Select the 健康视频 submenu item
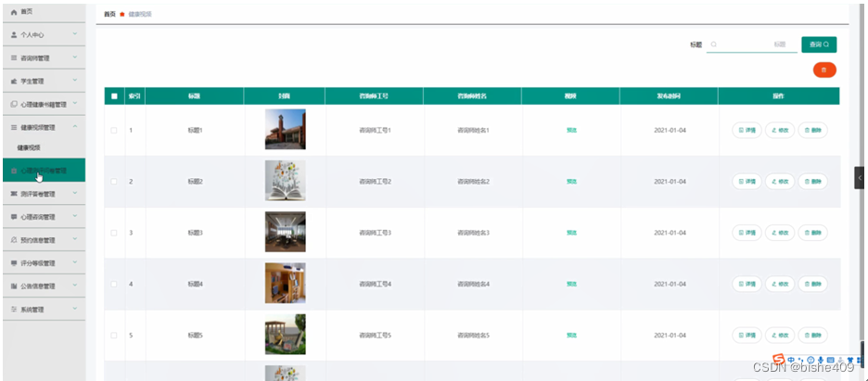The image size is (868, 381). (x=28, y=148)
